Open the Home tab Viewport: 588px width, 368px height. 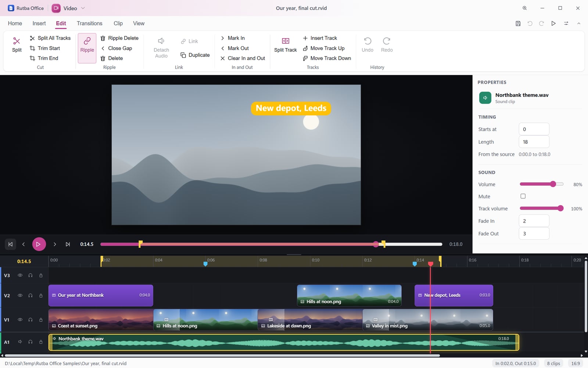pyautogui.click(x=15, y=24)
